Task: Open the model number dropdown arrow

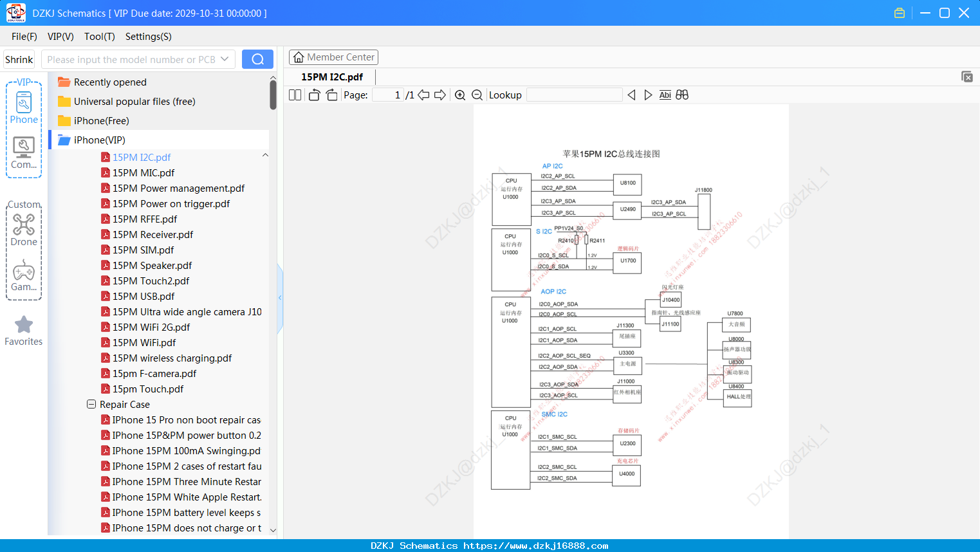Action: pos(225,59)
